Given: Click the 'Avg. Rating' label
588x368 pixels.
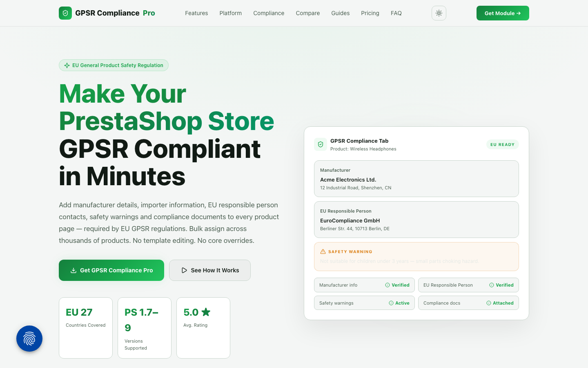Looking at the screenshot, I should click(196, 325).
